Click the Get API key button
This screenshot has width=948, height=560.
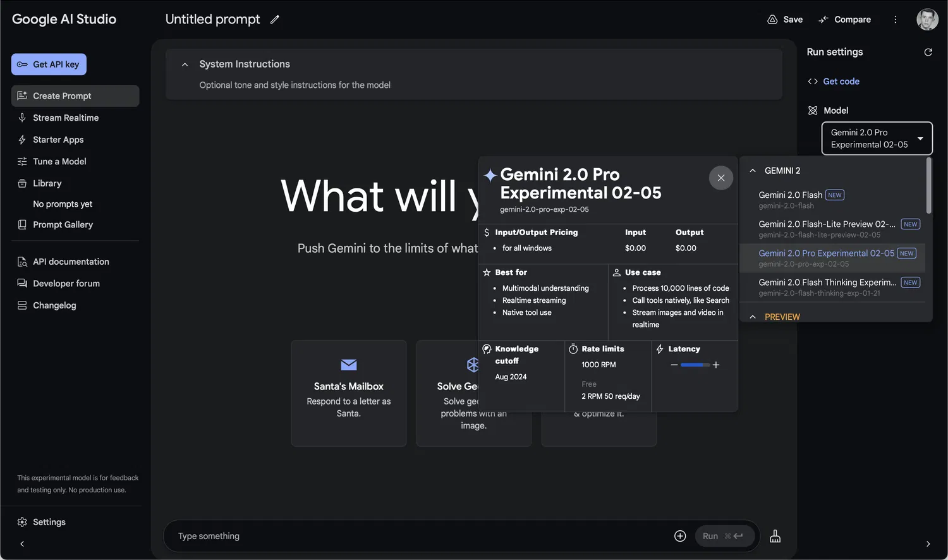[x=49, y=64]
